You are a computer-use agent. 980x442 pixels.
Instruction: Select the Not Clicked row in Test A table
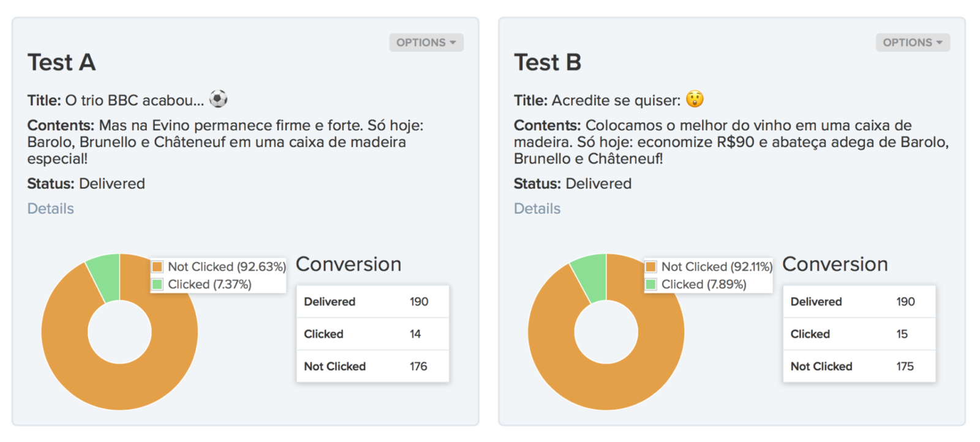pos(372,367)
